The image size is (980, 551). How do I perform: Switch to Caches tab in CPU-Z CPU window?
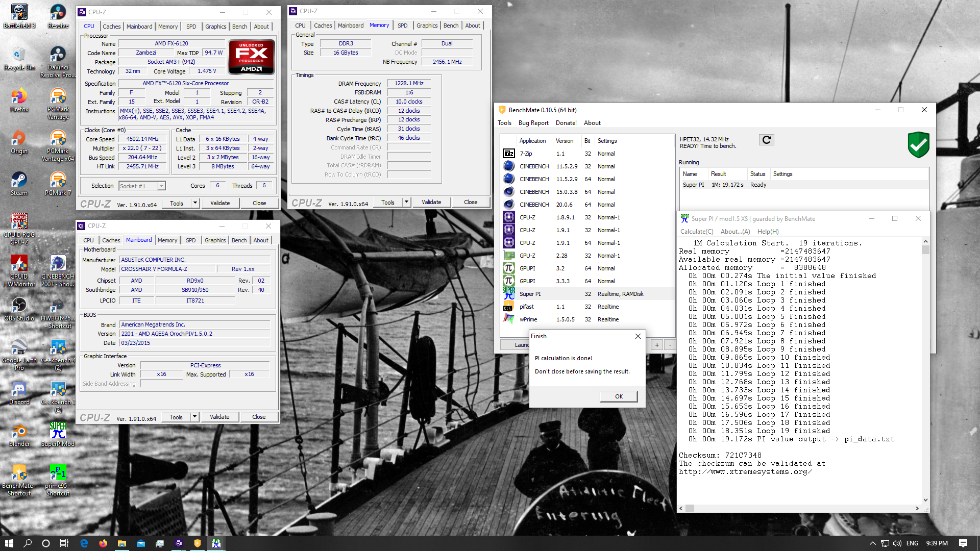point(111,27)
